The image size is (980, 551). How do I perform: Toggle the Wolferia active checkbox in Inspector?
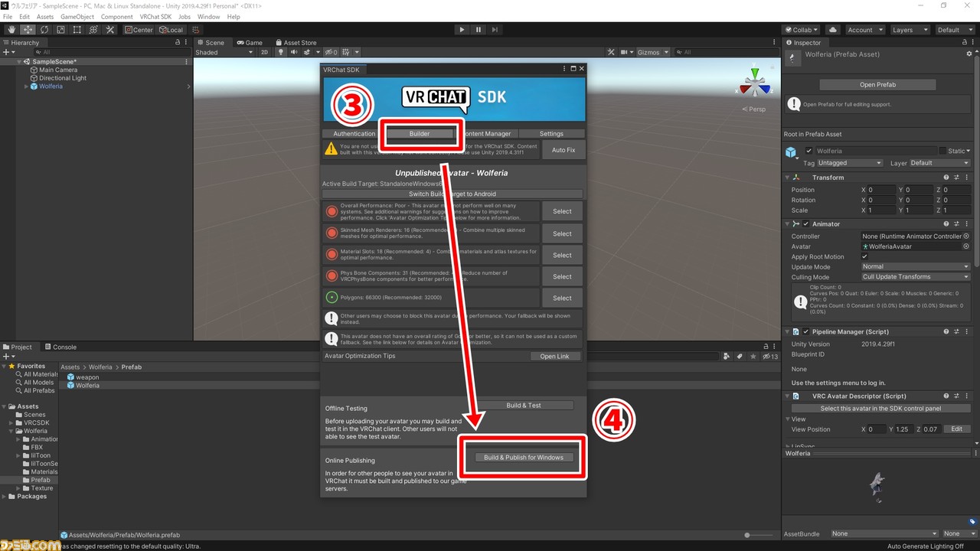point(809,151)
